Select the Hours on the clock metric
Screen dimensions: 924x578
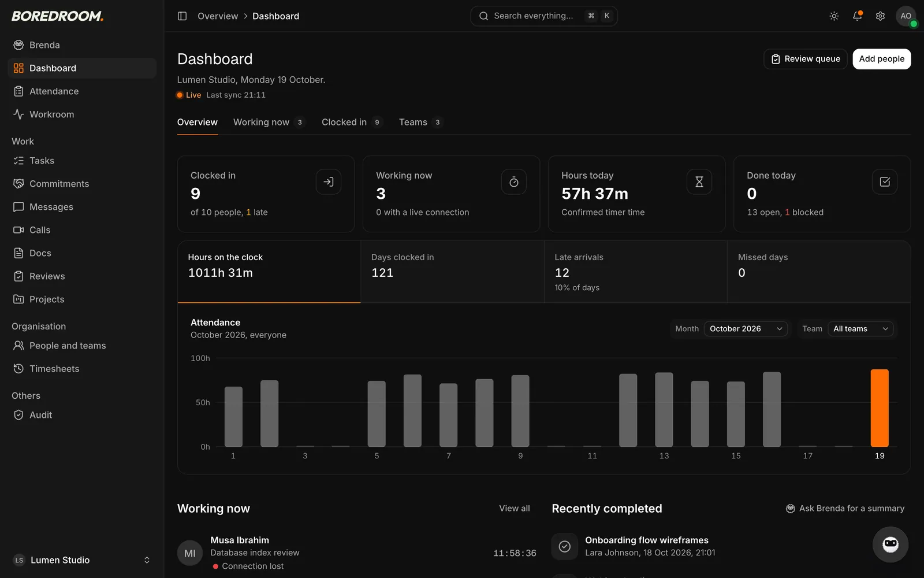269,272
